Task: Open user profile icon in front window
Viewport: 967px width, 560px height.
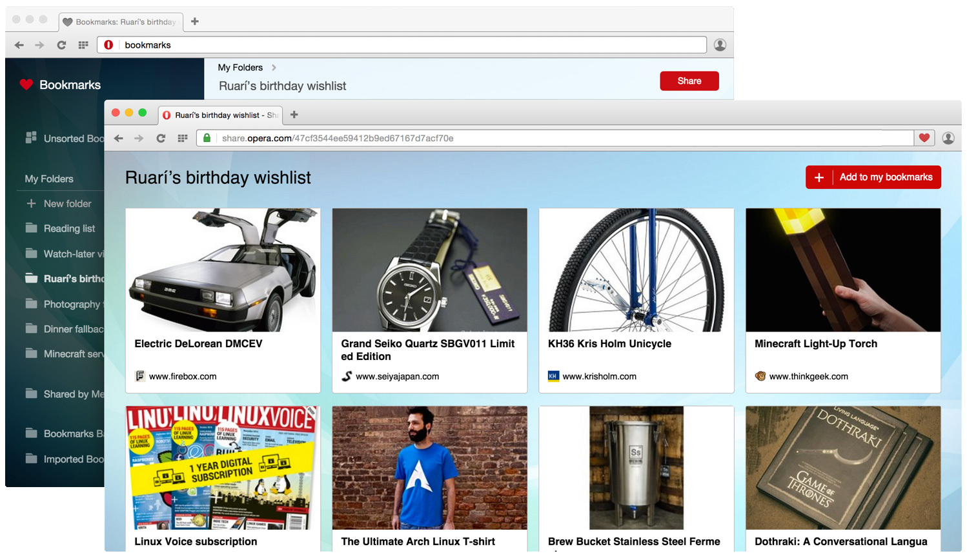Action: click(x=948, y=138)
